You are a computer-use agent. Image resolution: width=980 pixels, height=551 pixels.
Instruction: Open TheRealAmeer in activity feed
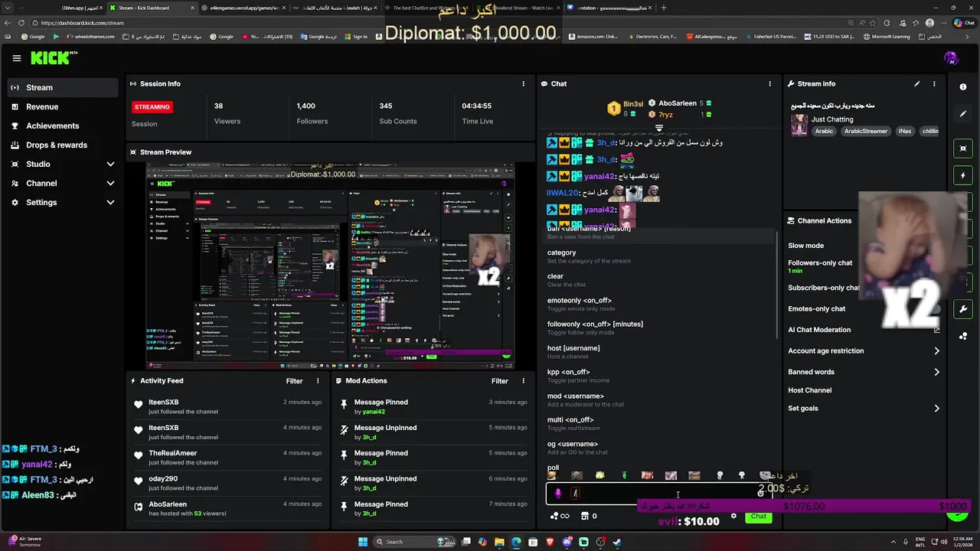coord(172,453)
